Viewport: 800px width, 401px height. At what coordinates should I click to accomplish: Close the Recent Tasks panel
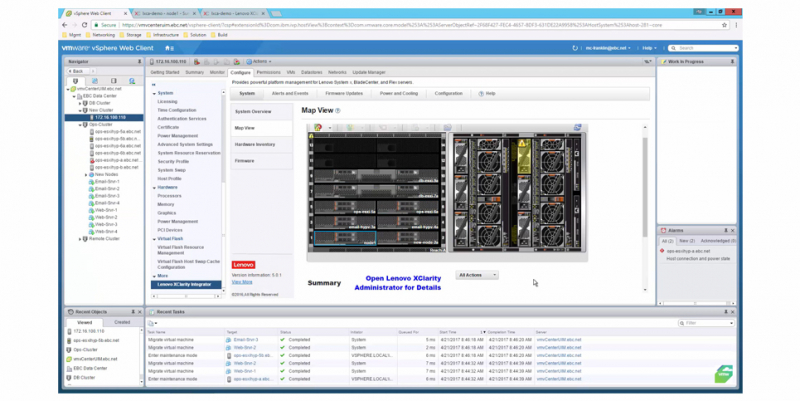733,312
